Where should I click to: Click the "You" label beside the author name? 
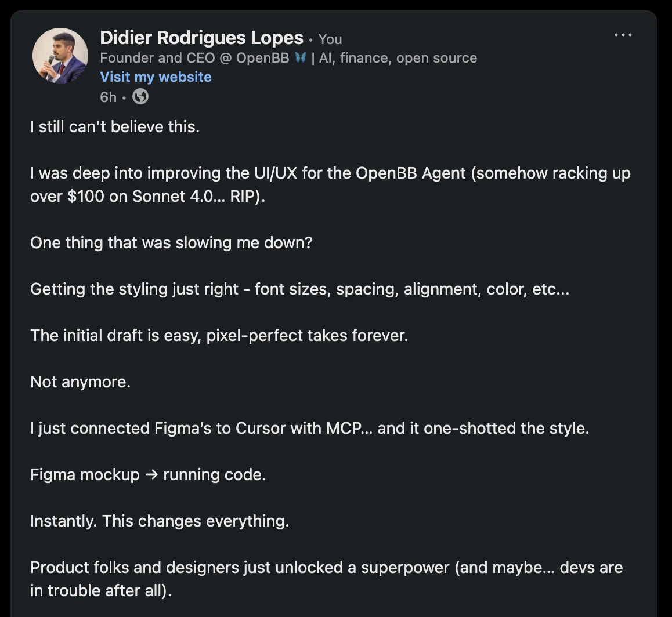coord(330,39)
